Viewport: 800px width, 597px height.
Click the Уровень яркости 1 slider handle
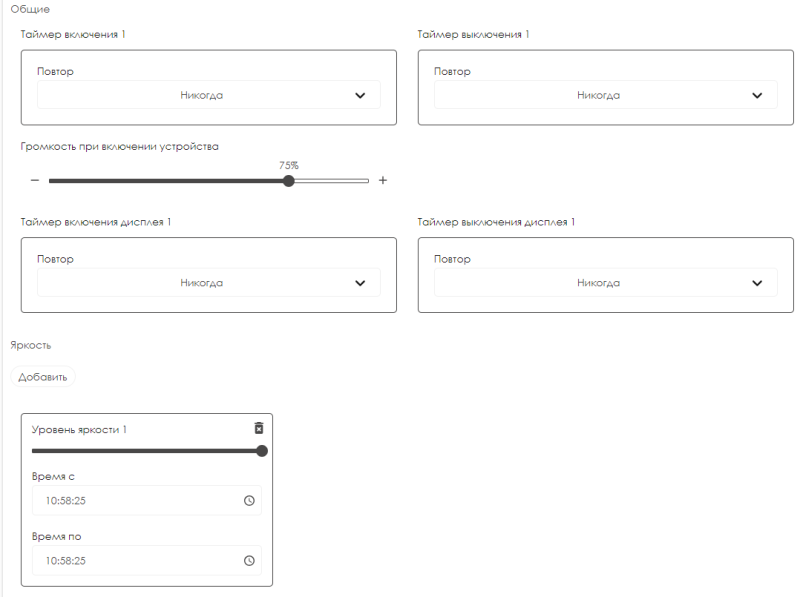[x=262, y=451]
